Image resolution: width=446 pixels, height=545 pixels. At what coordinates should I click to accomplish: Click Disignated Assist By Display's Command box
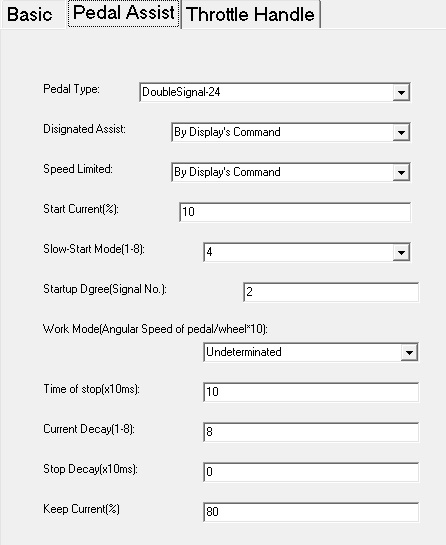click(291, 132)
